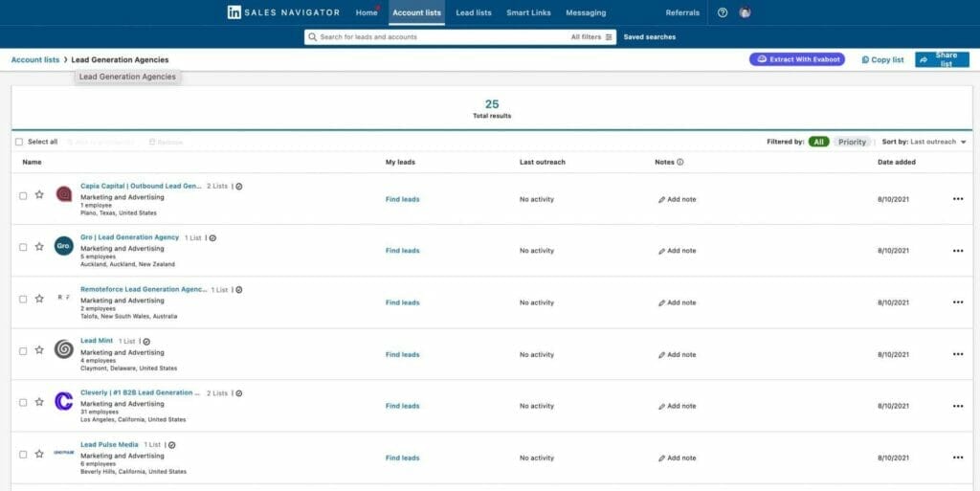Open more options for Remoteforce row
This screenshot has height=491, width=980.
(x=957, y=302)
